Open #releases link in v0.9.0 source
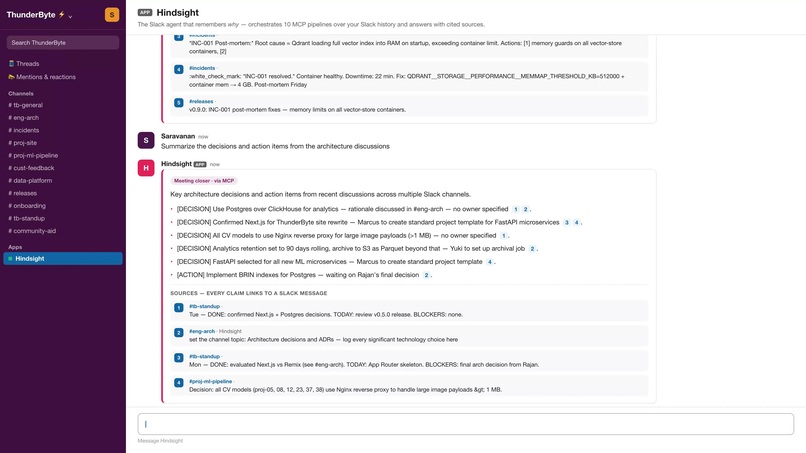This screenshot has width=806, height=453. coord(201,101)
